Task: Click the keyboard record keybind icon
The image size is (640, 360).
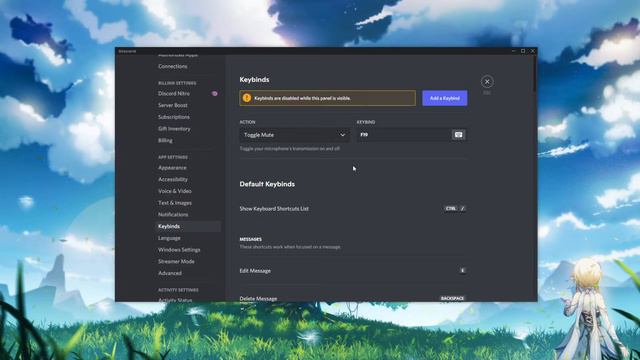Action: 458,135
